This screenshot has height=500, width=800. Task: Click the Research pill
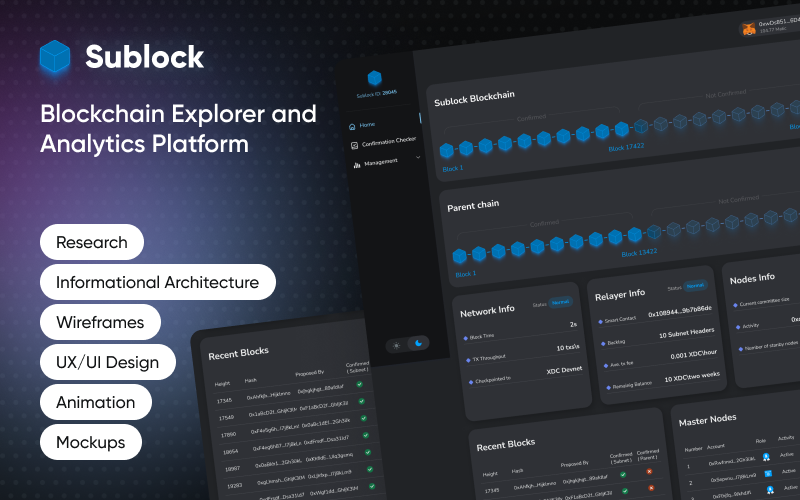[92, 242]
